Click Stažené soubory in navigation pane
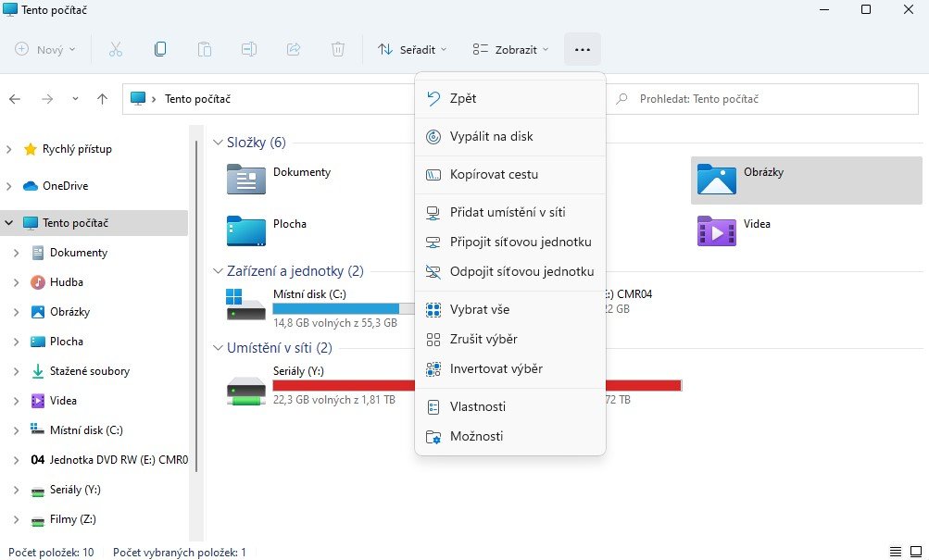The image size is (929, 560). [x=90, y=370]
